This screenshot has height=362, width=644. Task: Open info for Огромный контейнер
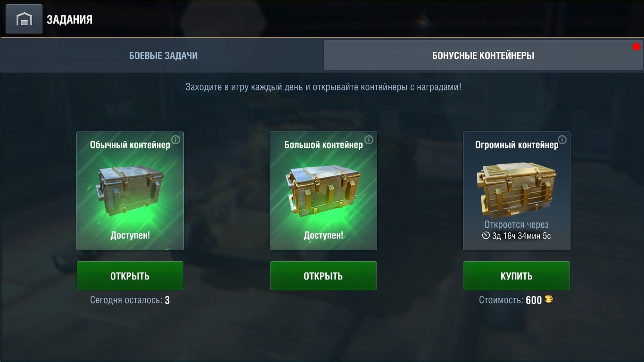[562, 140]
